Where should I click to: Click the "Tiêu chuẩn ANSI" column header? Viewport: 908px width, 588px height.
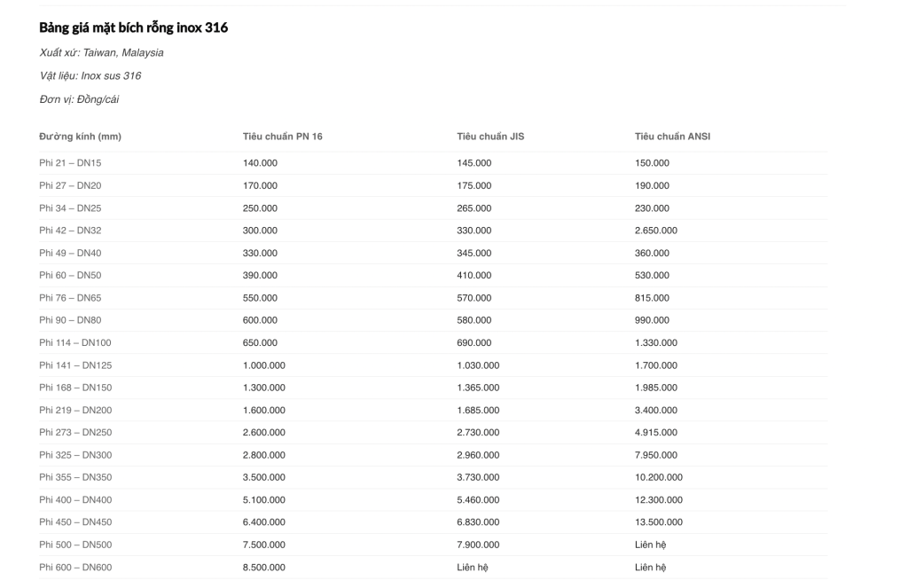click(672, 137)
